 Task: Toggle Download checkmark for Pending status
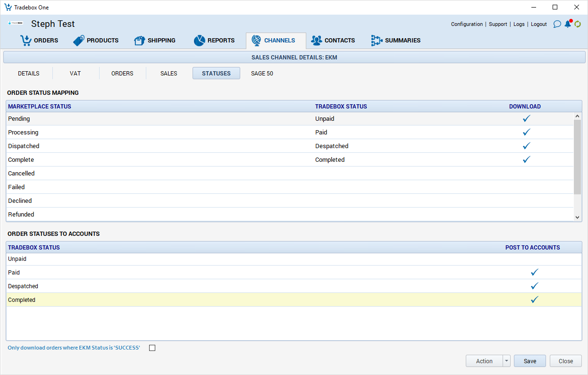527,119
